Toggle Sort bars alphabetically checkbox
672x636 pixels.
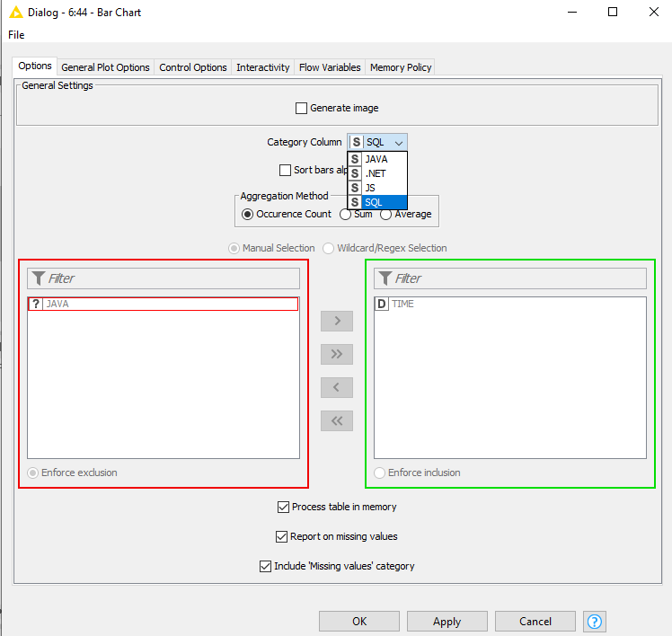[x=285, y=170]
